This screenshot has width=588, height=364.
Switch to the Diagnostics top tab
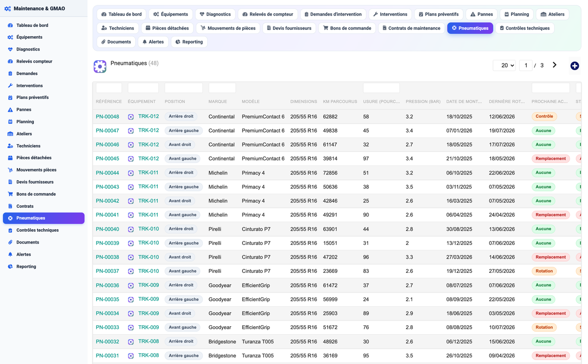(215, 14)
